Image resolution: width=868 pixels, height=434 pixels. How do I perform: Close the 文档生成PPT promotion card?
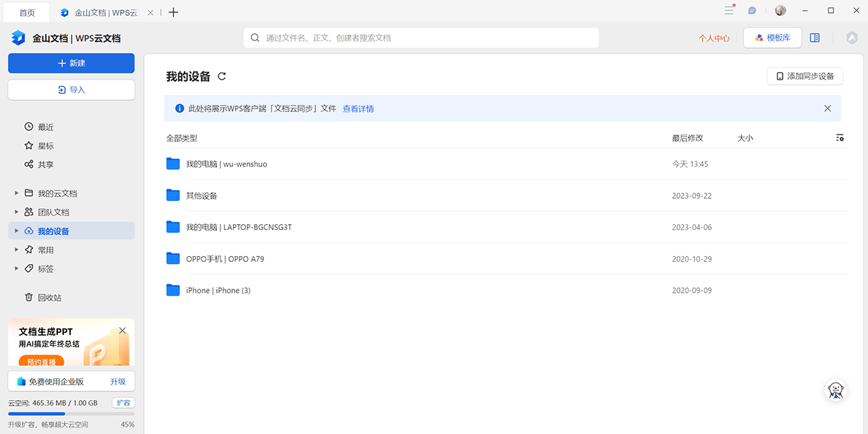click(122, 331)
